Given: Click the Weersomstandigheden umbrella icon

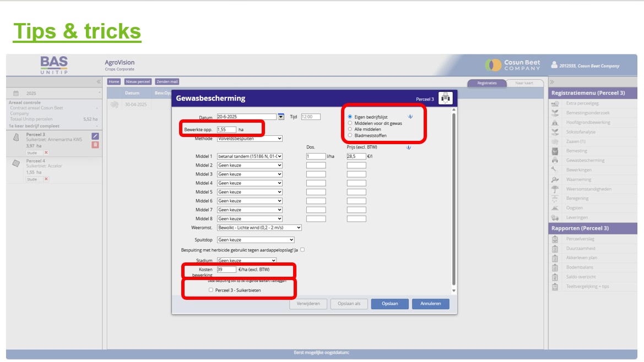Looking at the screenshot, I should (555, 189).
